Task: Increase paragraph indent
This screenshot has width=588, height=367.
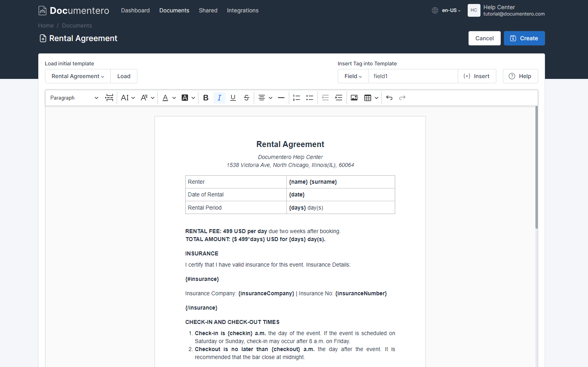Action: tap(338, 97)
